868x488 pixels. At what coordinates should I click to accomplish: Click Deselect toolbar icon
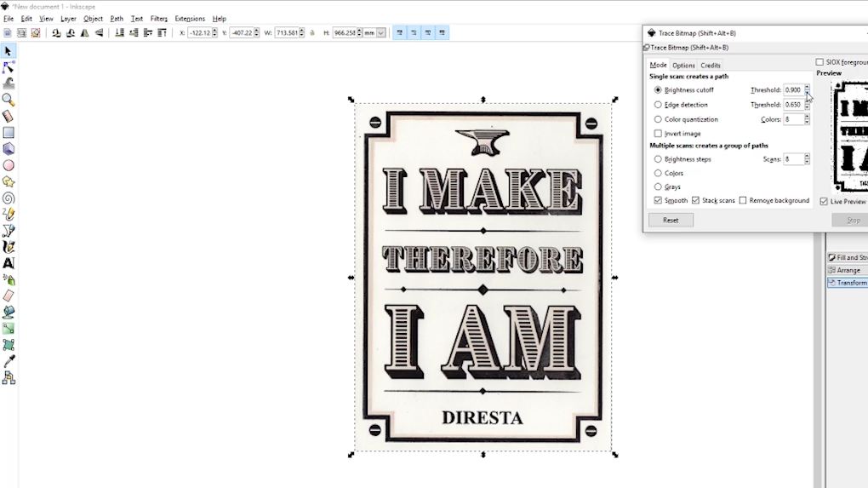coord(36,32)
